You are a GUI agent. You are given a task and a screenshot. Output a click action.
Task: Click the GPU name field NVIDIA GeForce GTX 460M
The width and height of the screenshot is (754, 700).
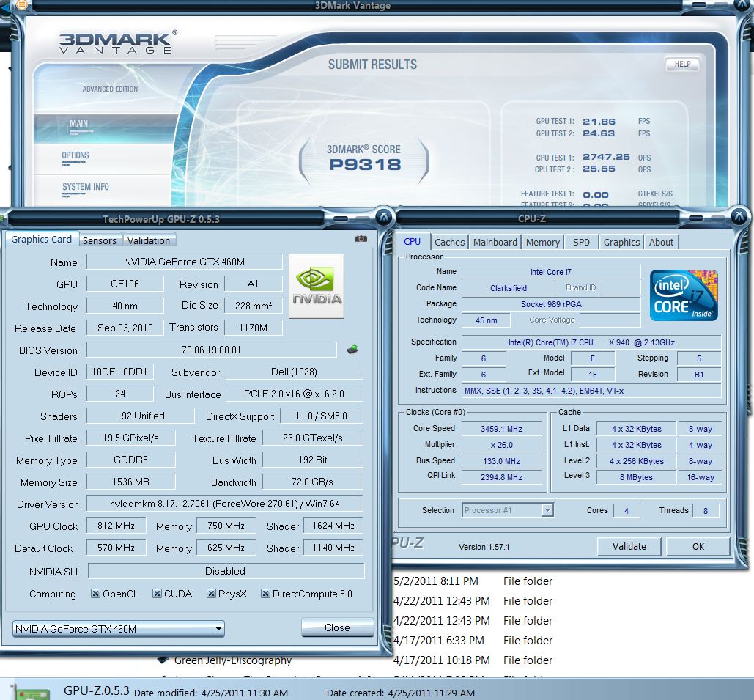point(184,262)
